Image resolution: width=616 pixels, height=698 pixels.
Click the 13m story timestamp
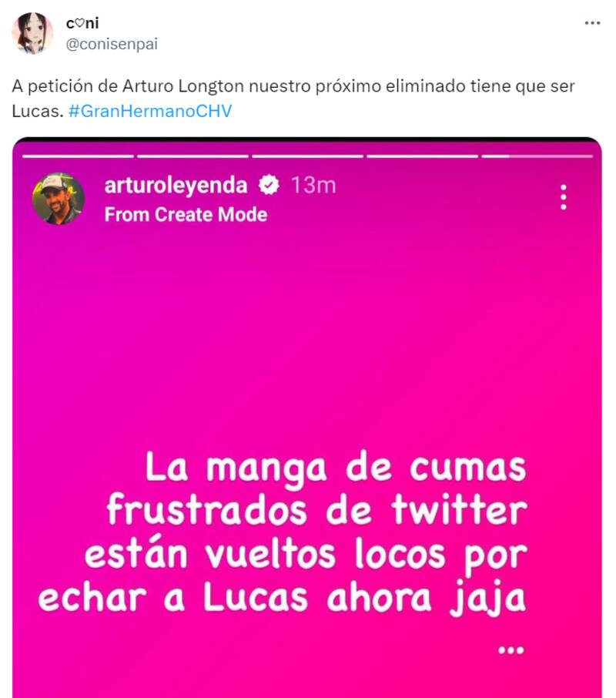pyautogui.click(x=313, y=185)
